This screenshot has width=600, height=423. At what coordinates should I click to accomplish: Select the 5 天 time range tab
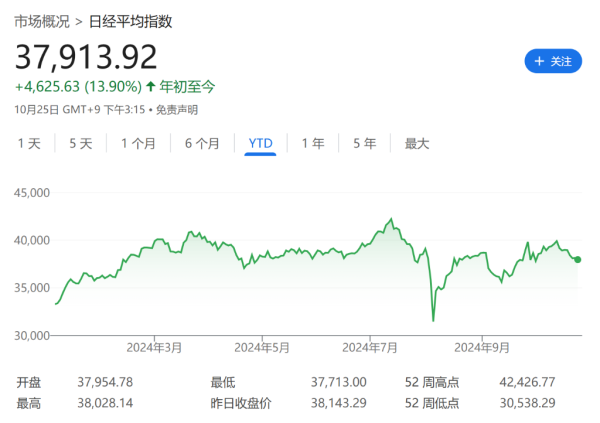(81, 144)
